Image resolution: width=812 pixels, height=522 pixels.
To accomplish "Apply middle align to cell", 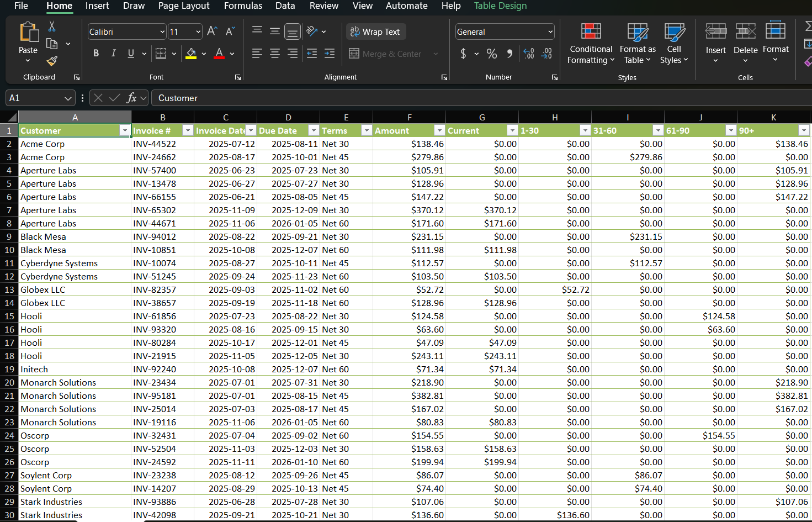I will coord(274,31).
